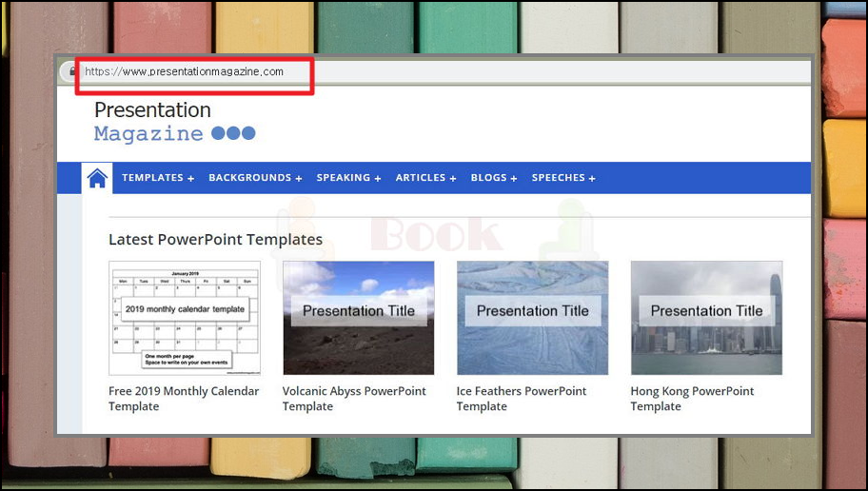Viewport: 868px width, 491px height.
Task: Open the TEMPLATES menu
Action: (x=153, y=178)
